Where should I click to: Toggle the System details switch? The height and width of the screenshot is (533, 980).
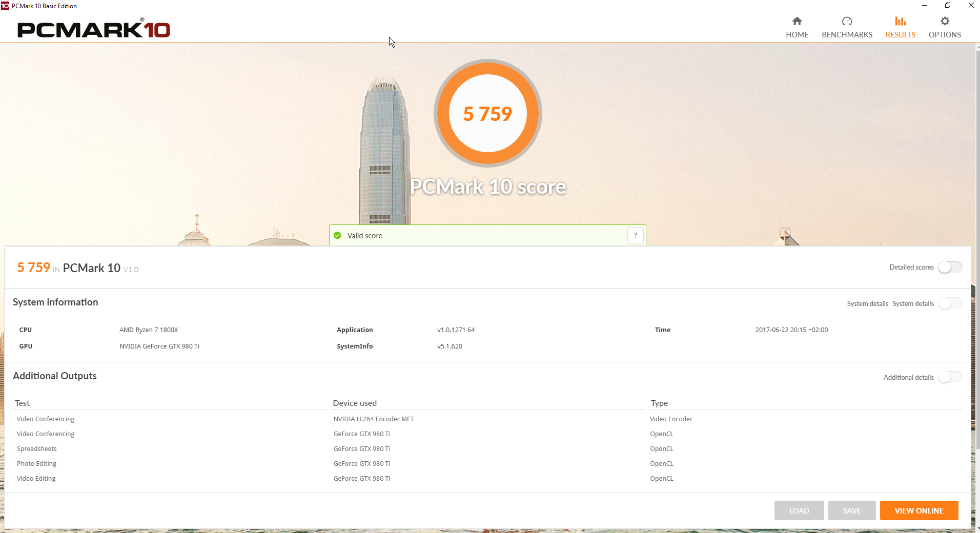950,303
